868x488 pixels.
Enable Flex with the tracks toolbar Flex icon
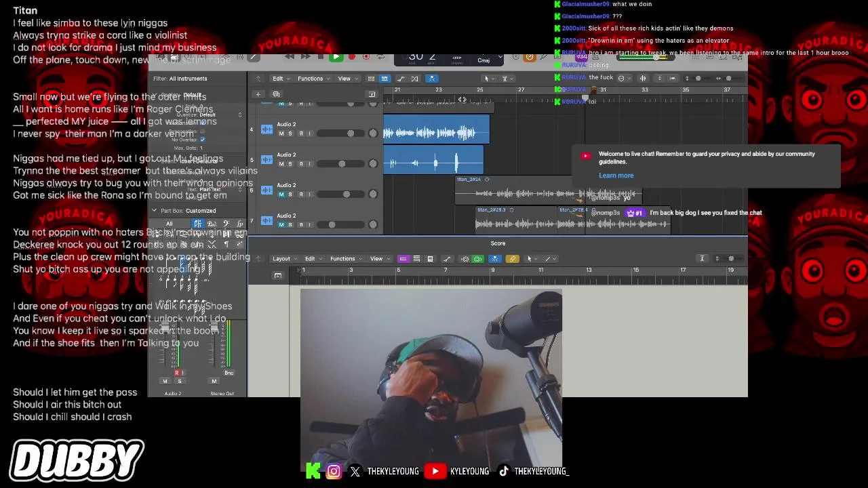click(x=414, y=79)
